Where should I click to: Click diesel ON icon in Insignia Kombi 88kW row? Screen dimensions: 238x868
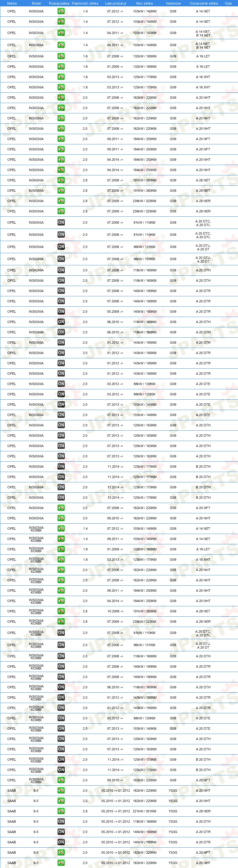pos(61,718)
